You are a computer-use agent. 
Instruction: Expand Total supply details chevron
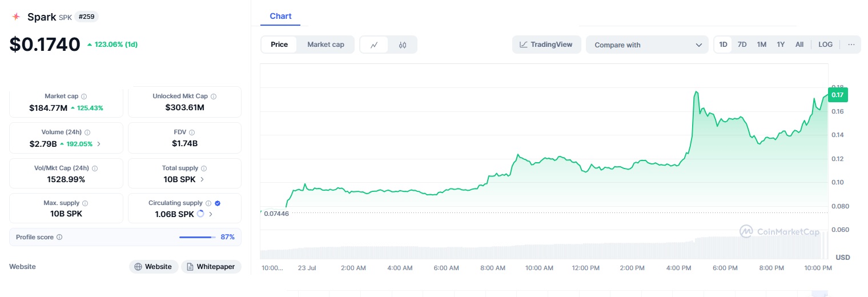pos(202,179)
